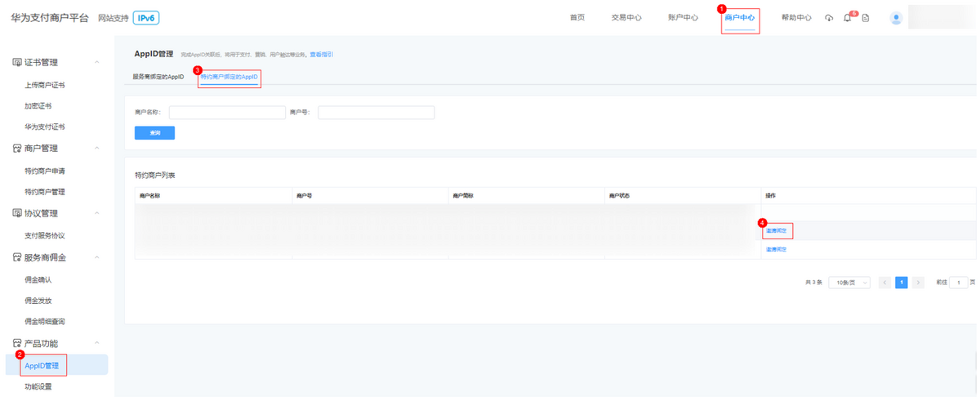Click the 协议管理 icon in sidebar
Viewport: 980px width, 401px height.
pyautogui.click(x=16, y=213)
